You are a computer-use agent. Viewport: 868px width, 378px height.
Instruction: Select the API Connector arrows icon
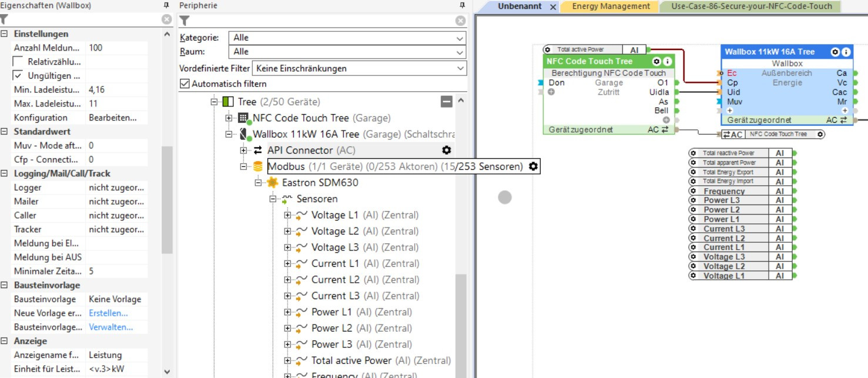[x=257, y=150]
